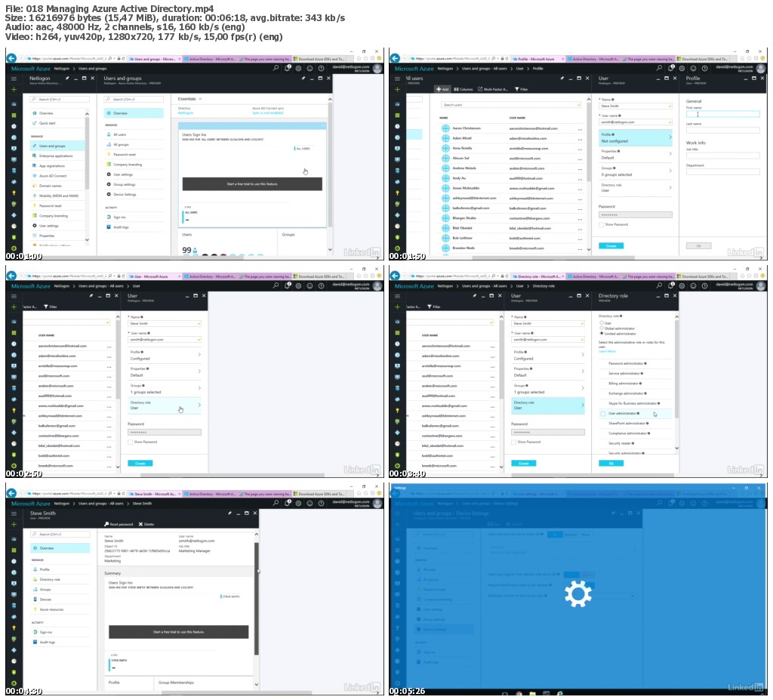Click Start a free trial banner, 00:01:00 frame

(252, 184)
